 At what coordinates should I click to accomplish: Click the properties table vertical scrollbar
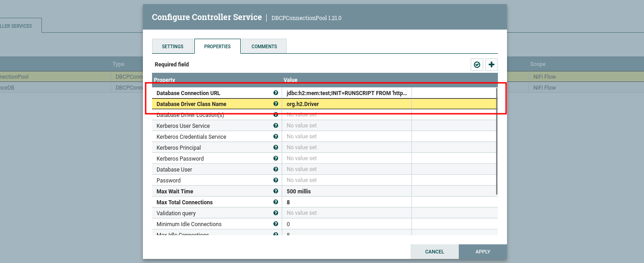497,141
